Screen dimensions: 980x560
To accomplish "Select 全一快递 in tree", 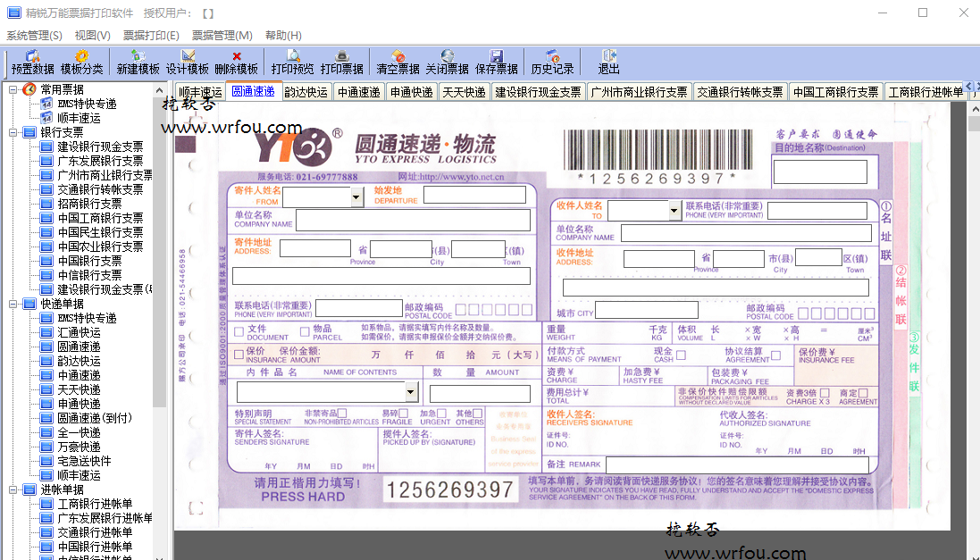I will (79, 432).
